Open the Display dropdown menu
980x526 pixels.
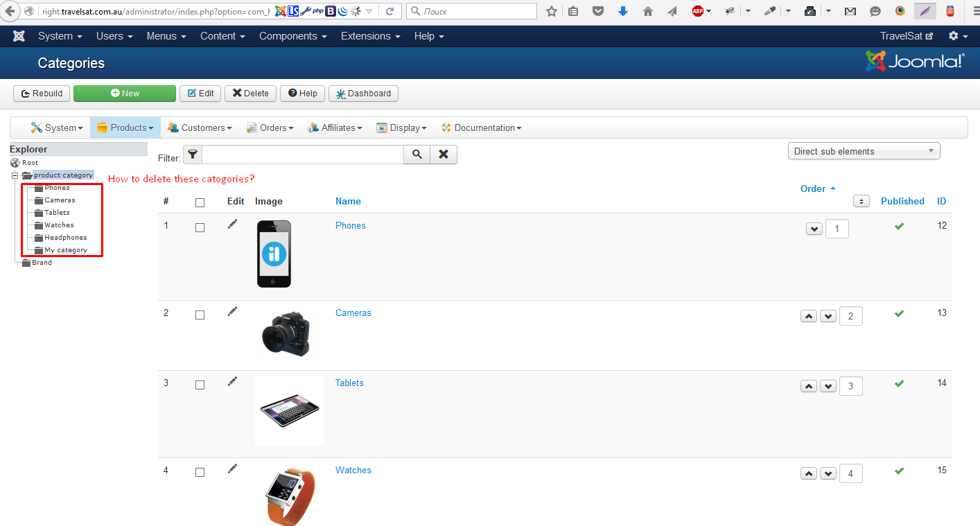[x=402, y=128]
